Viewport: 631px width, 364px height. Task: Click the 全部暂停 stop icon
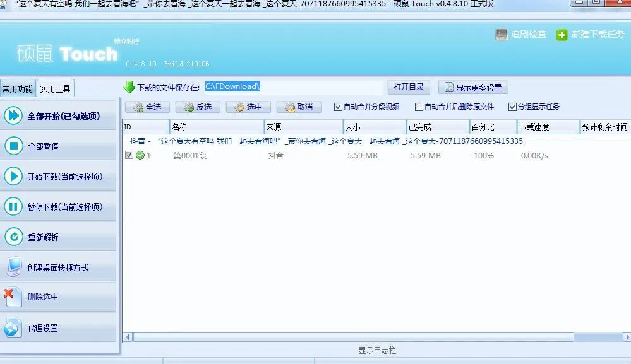[14, 146]
